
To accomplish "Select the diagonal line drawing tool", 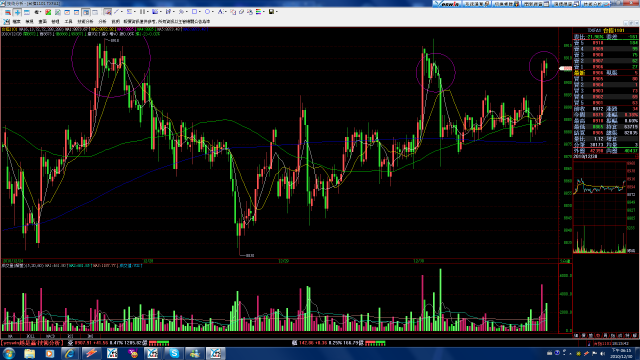I will pos(116,12).
